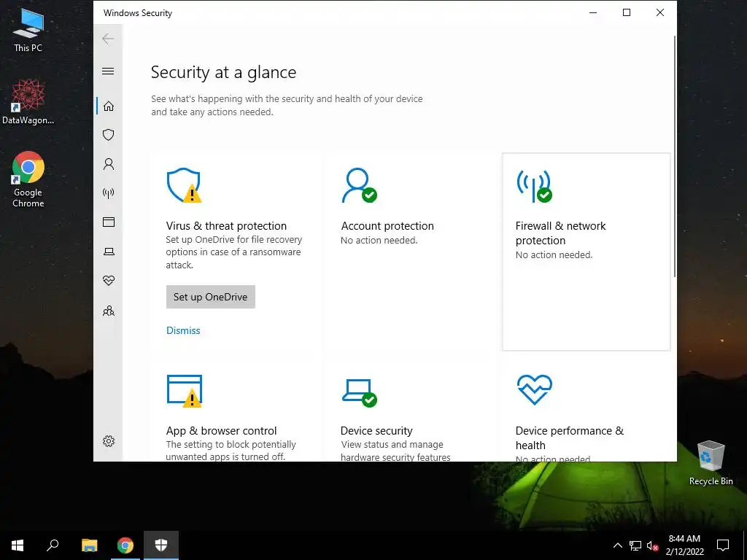Open Device performance heart sidebar icon
747x560 pixels.
pos(109,281)
